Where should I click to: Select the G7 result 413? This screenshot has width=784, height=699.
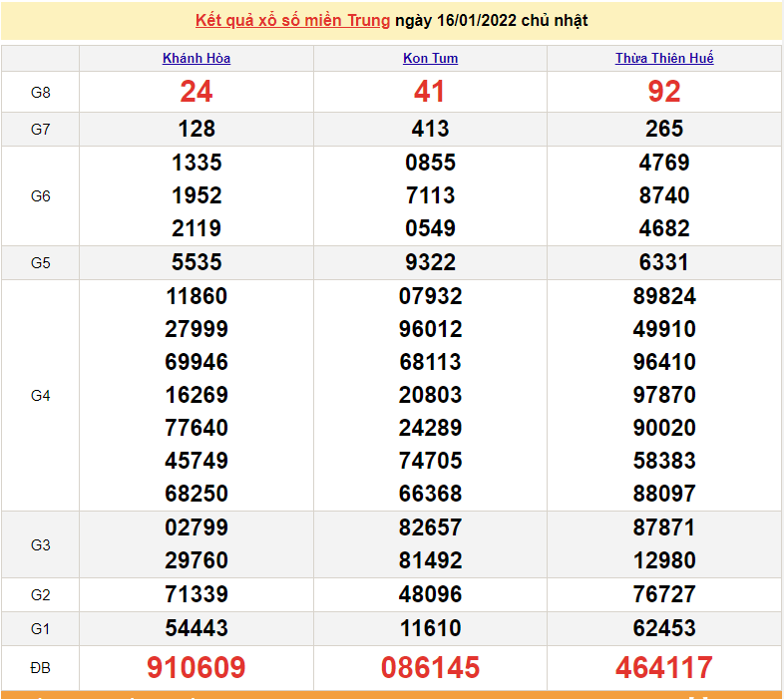430,129
